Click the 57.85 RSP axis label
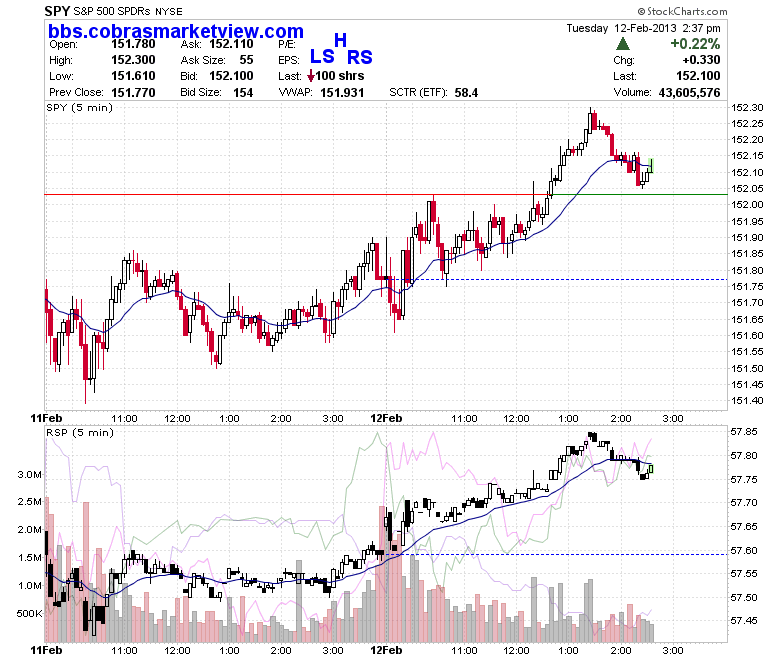The height and width of the screenshot is (659, 780). 744,432
